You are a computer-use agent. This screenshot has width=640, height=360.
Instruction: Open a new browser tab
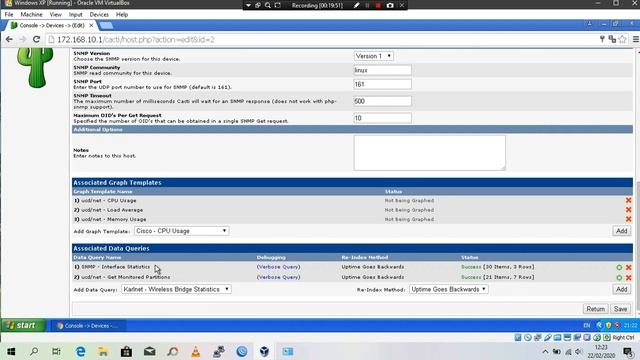point(106,25)
